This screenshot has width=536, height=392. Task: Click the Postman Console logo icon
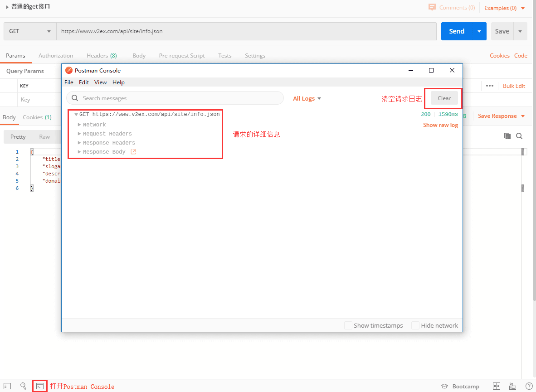click(x=69, y=70)
